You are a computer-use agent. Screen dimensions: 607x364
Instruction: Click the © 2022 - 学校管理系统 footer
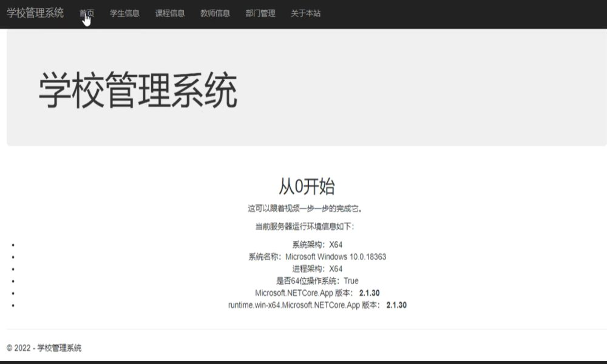coord(44,348)
